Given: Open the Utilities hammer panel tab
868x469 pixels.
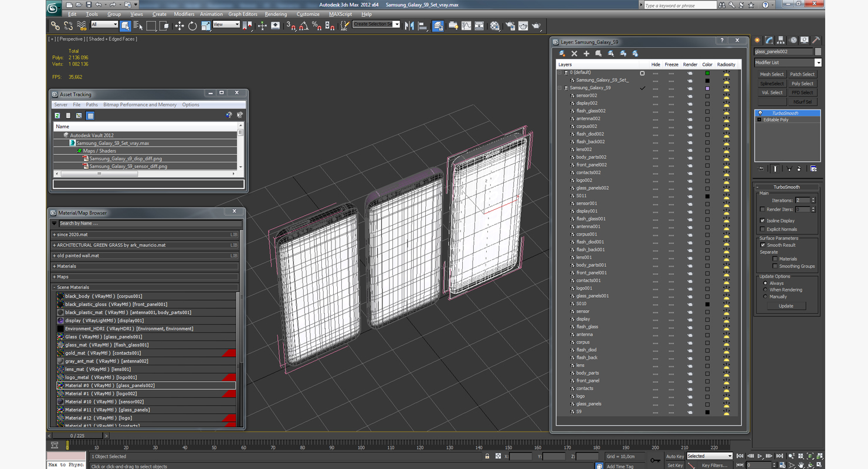Looking at the screenshot, I should pos(816,40).
